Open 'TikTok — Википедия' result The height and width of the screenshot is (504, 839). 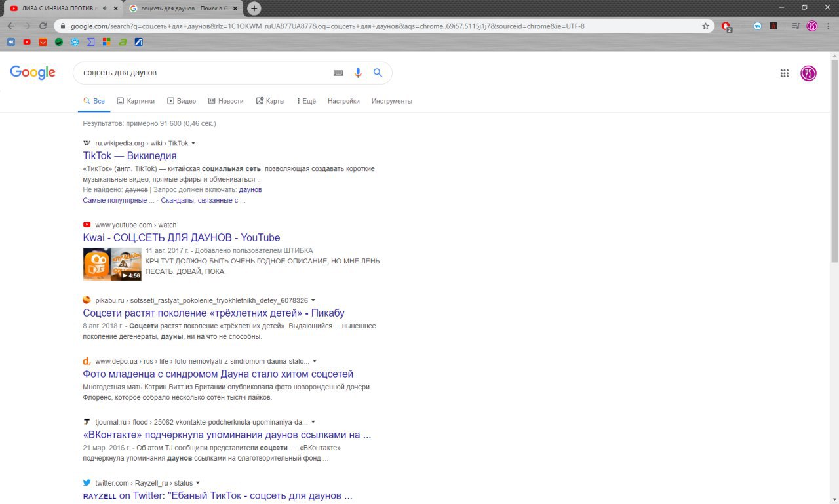(x=130, y=156)
